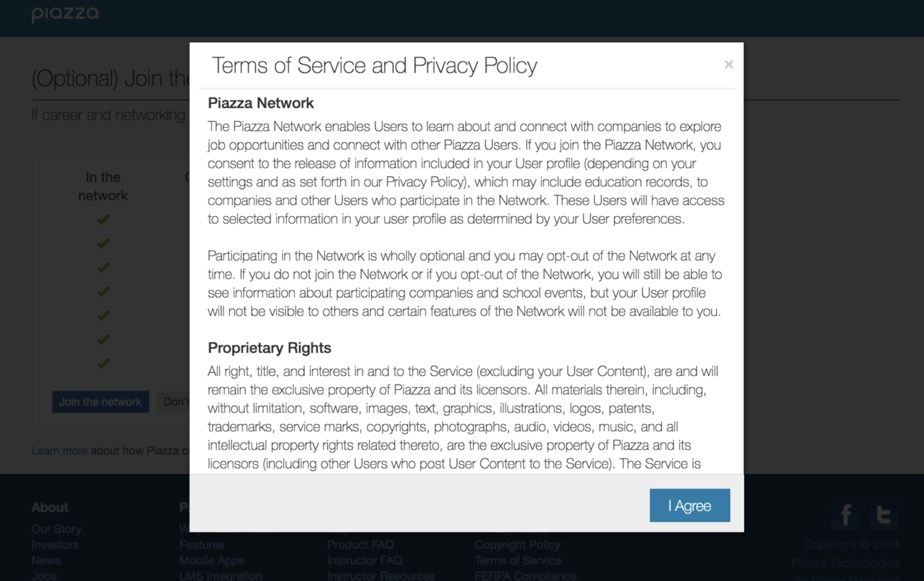Open LMS Integration footer link
Viewport: 924px width, 581px height.
pyautogui.click(x=220, y=575)
